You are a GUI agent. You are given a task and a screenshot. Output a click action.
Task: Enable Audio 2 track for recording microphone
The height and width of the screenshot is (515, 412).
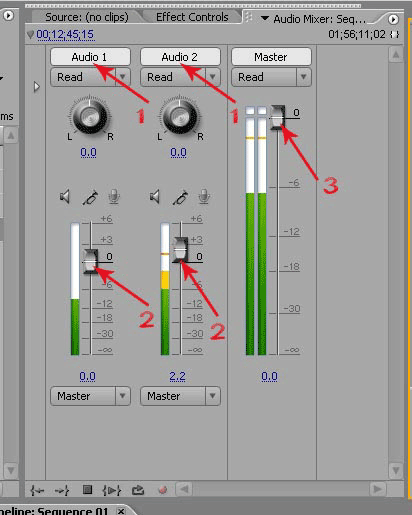click(x=204, y=197)
